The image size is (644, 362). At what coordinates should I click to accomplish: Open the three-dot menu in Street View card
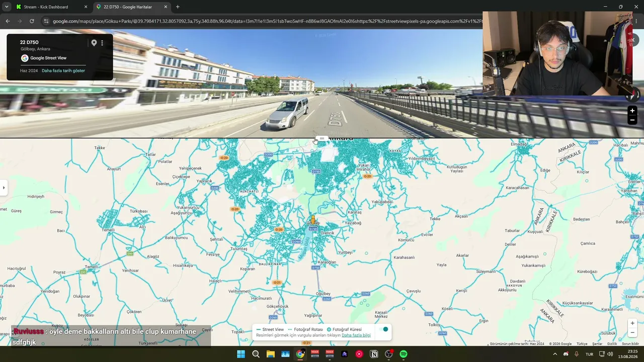click(102, 43)
